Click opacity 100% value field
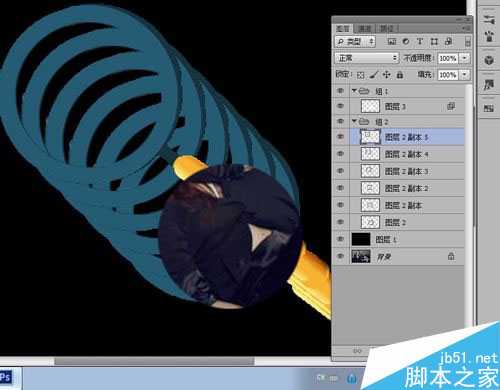This screenshot has width=500, height=390. (448, 58)
